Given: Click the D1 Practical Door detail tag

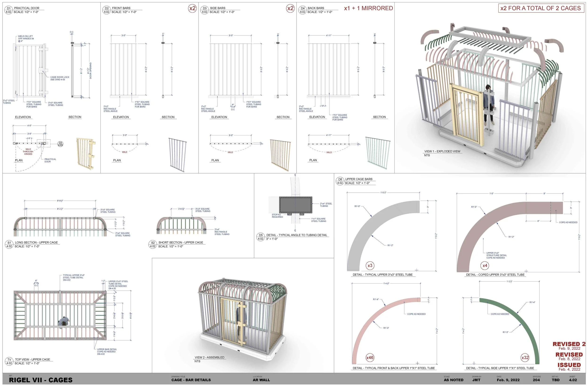Looking at the screenshot, I should (x=8, y=10).
